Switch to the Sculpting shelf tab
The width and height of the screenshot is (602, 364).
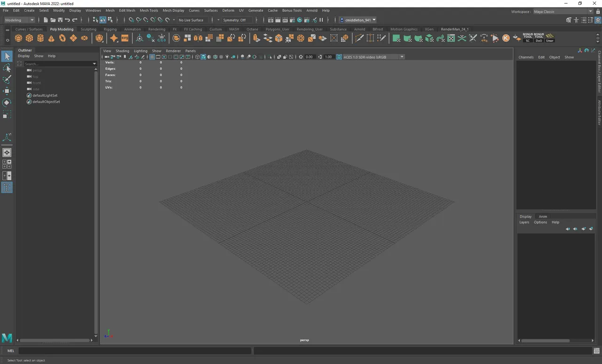tap(88, 29)
